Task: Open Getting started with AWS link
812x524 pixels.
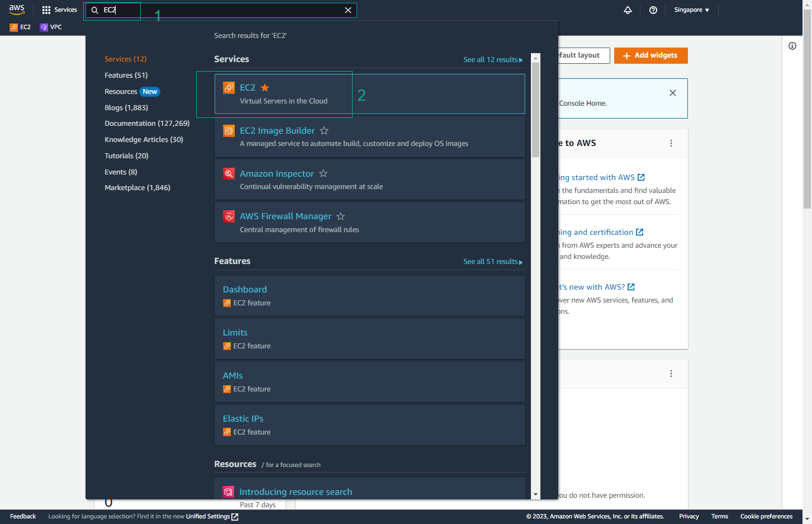Action: coord(601,178)
